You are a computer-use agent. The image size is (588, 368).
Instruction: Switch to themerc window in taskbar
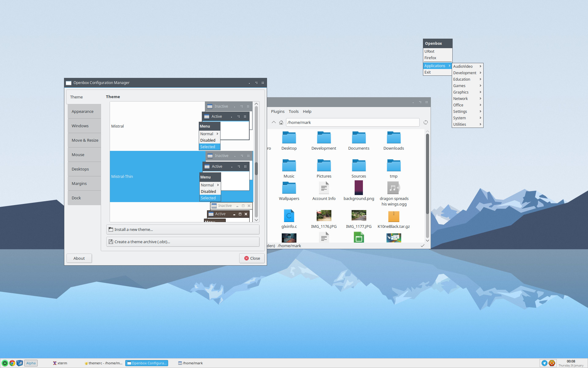click(104, 363)
